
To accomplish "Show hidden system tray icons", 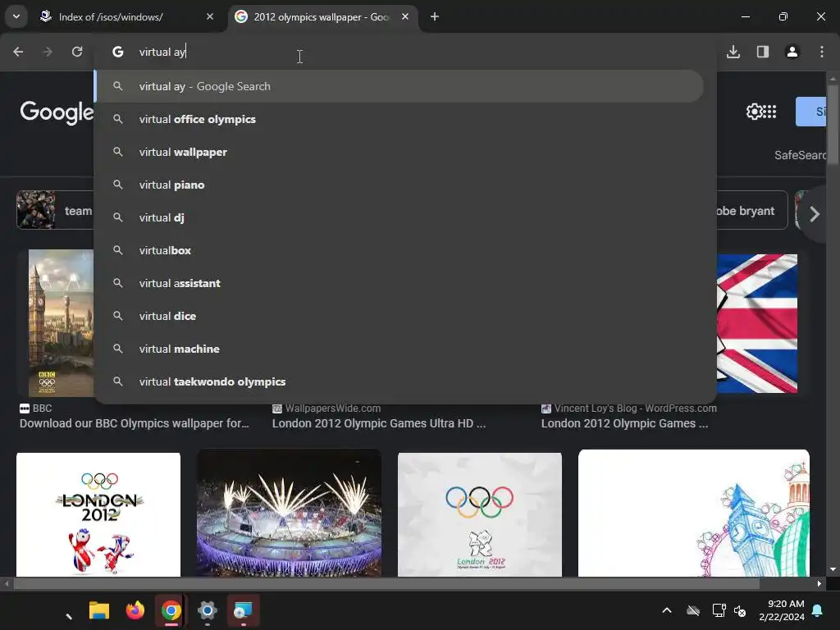I will point(667,610).
